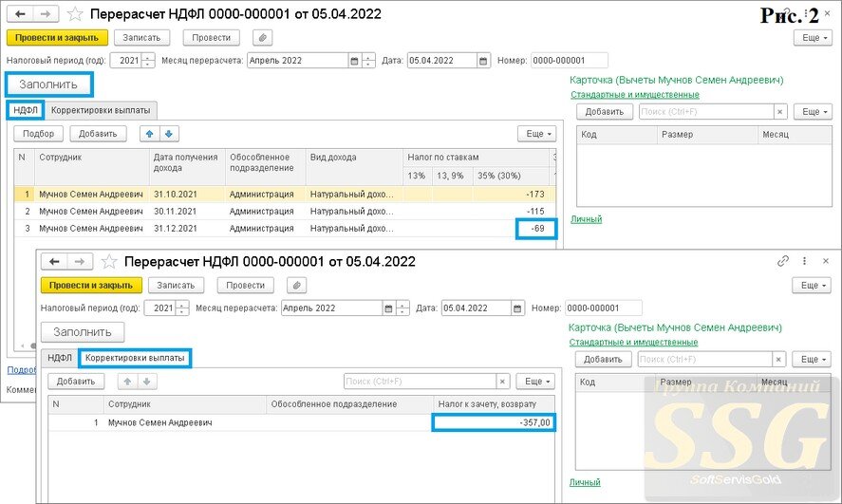Adjust the month spinner in the front window

(402, 308)
